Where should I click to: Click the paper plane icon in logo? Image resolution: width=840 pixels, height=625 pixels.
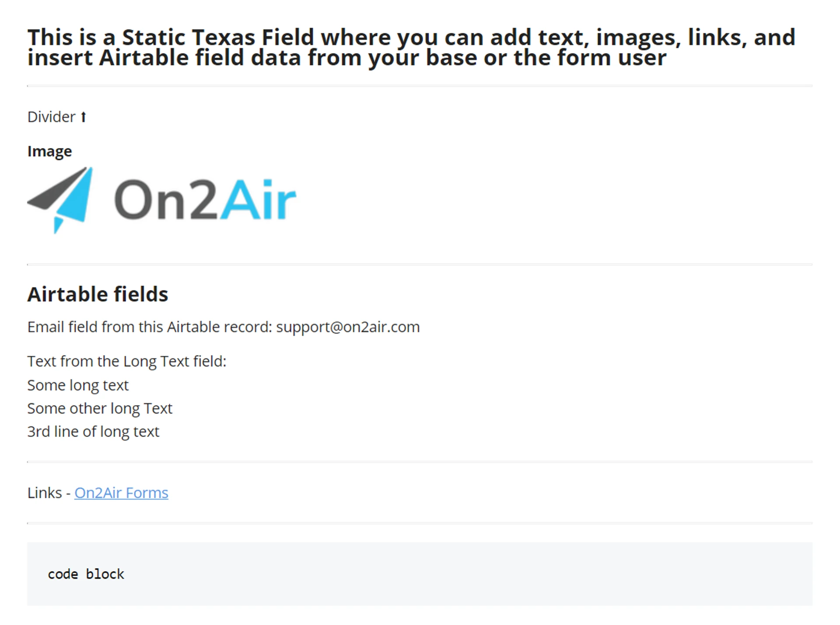[61, 200]
